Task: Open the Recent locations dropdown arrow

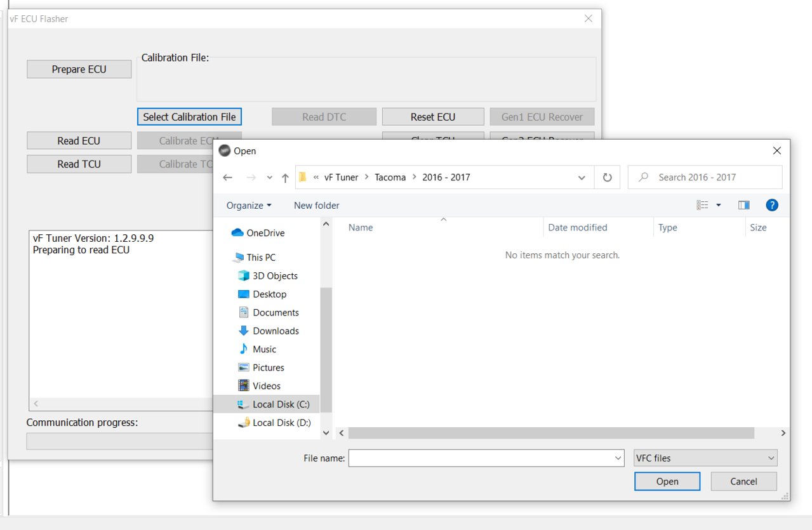Action: tap(269, 178)
